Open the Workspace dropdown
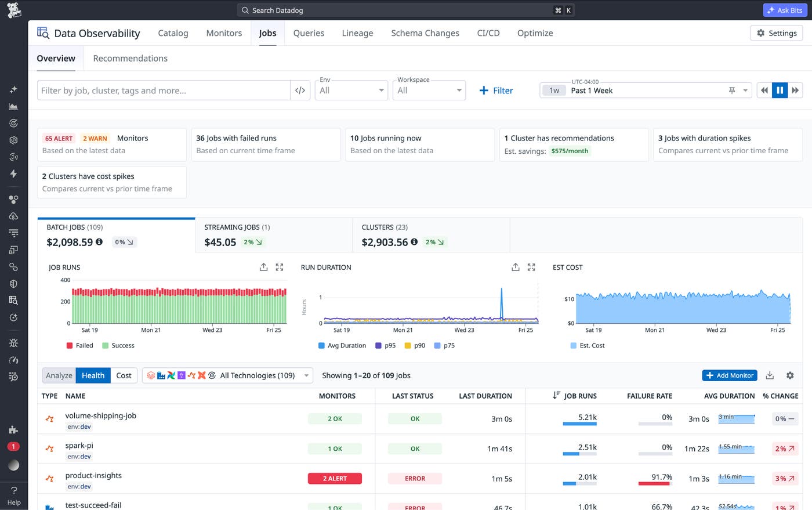Screen dimensions: 812x510 (429, 91)
